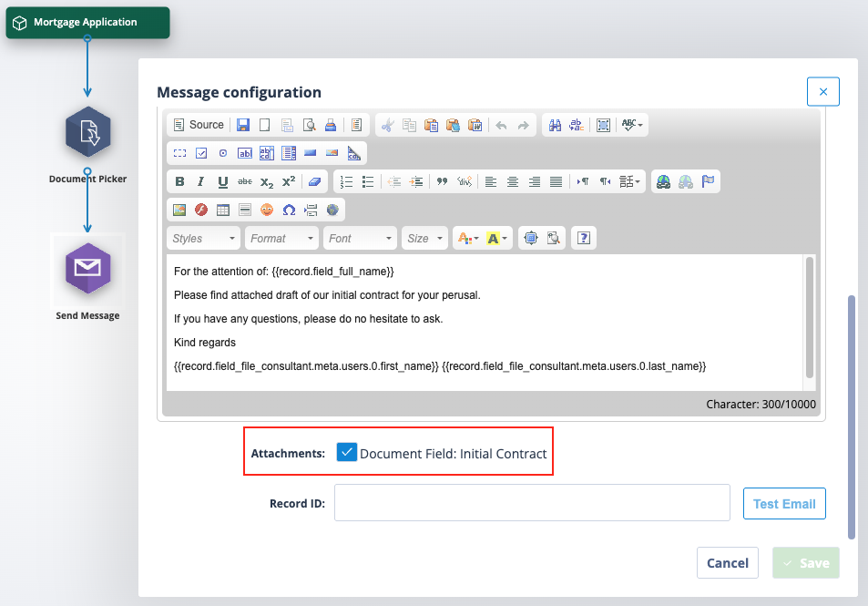This screenshot has width=868, height=606.
Task: Toggle Underline formatting
Action: (222, 181)
